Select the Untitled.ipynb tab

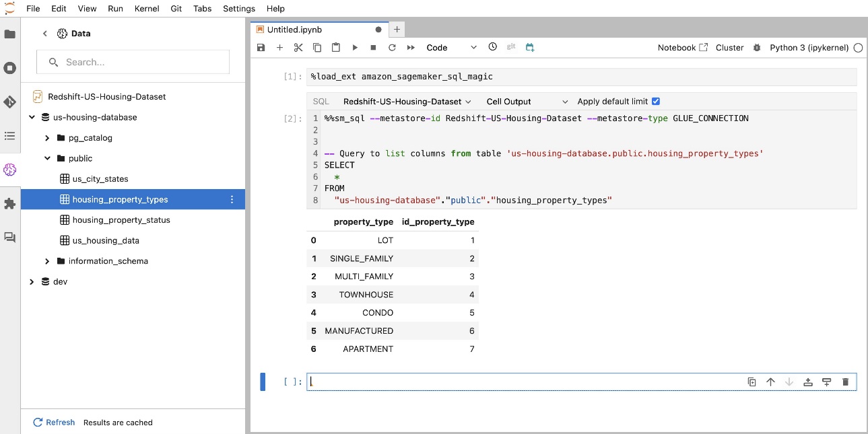pos(318,30)
